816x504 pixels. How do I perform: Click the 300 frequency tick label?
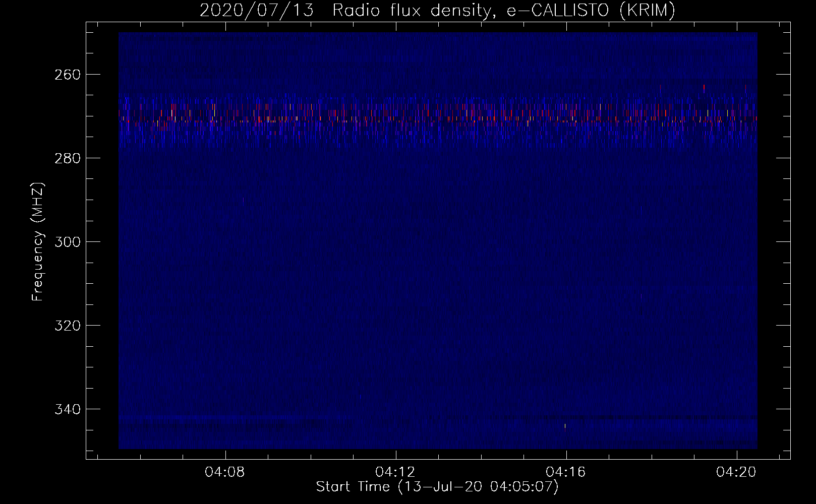click(68, 242)
